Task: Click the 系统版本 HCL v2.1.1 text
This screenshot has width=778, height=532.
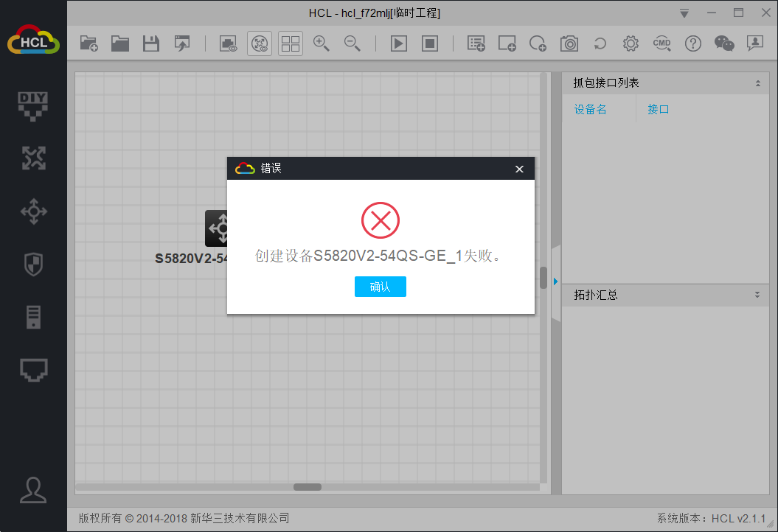Action: (711, 518)
